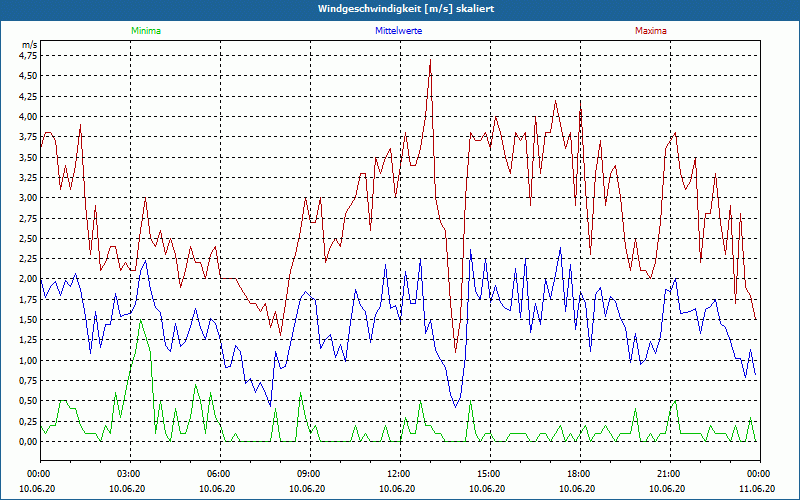800x500 pixels.
Task: Click the chart title 'Windgeschwindigkeit [m/s] skaliert'
Action: [x=406, y=9]
